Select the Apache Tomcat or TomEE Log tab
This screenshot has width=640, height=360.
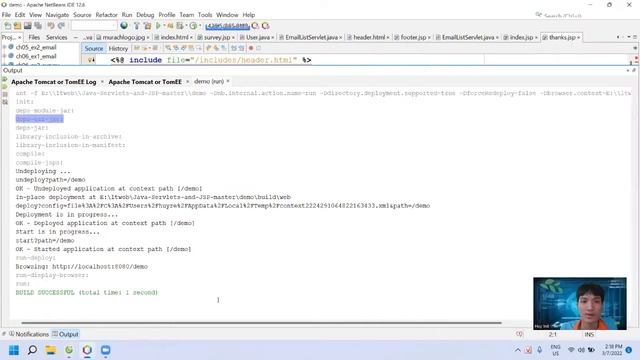pyautogui.click(x=53, y=82)
